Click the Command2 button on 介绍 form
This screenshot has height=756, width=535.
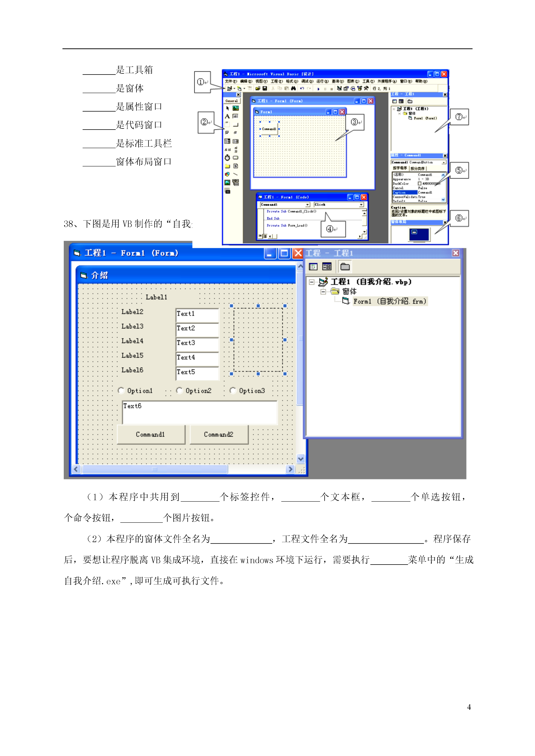pos(219,435)
